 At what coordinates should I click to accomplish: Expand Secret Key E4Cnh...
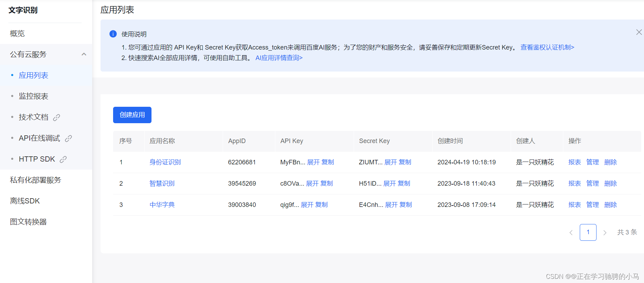pyautogui.click(x=391, y=205)
